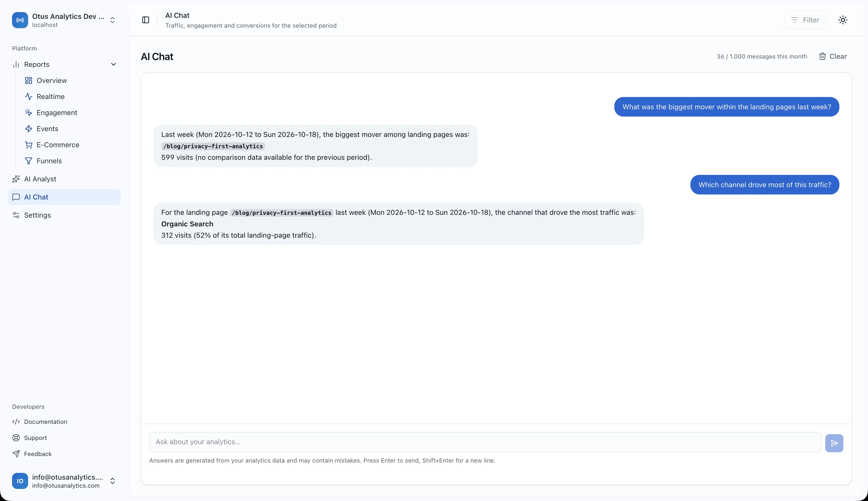Clear the chat history
Viewport: 868px width, 501px height.
click(833, 57)
